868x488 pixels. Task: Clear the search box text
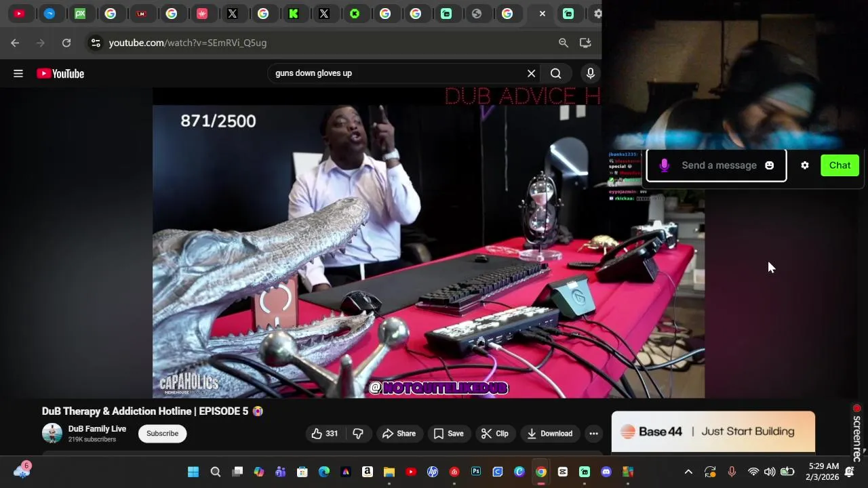[x=531, y=73]
